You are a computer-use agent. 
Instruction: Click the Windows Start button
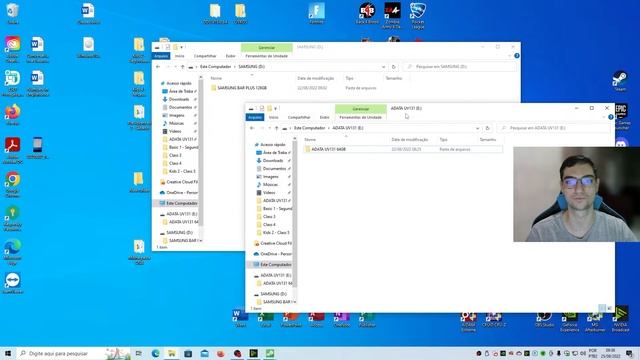(x=8, y=353)
